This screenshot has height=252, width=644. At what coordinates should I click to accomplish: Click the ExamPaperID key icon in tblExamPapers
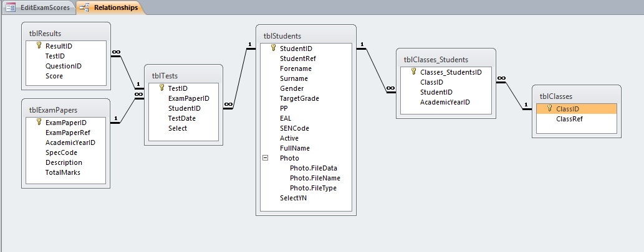pyautogui.click(x=39, y=122)
